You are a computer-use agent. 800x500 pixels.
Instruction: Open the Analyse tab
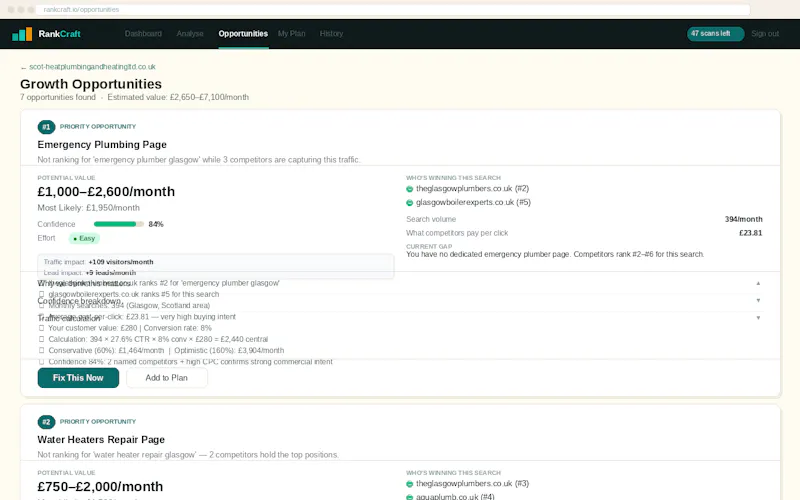pyautogui.click(x=190, y=34)
